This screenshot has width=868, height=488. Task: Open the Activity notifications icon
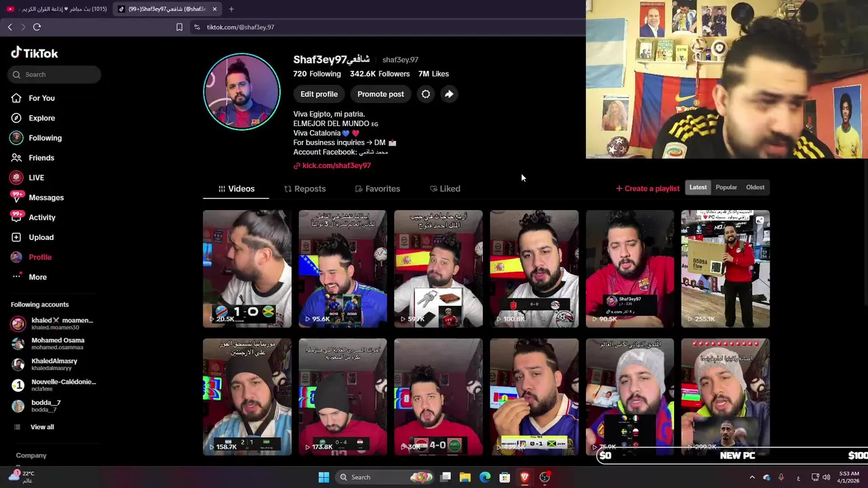tap(17, 217)
